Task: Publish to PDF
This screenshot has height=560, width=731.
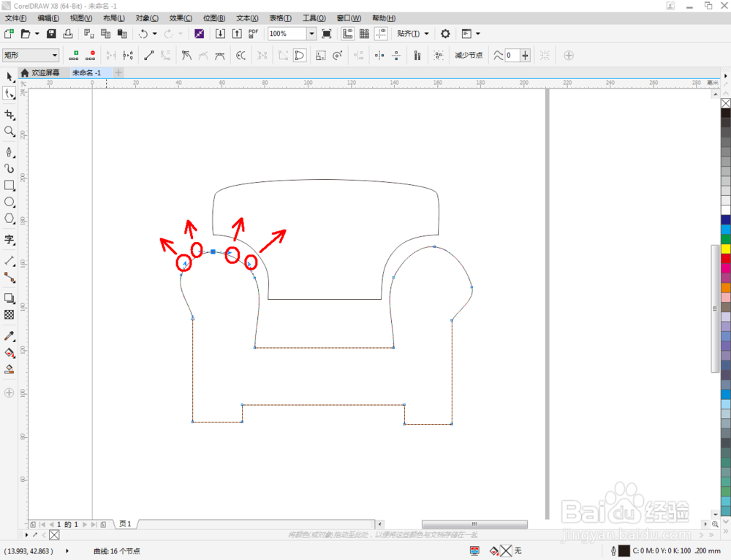Action: coord(253,34)
